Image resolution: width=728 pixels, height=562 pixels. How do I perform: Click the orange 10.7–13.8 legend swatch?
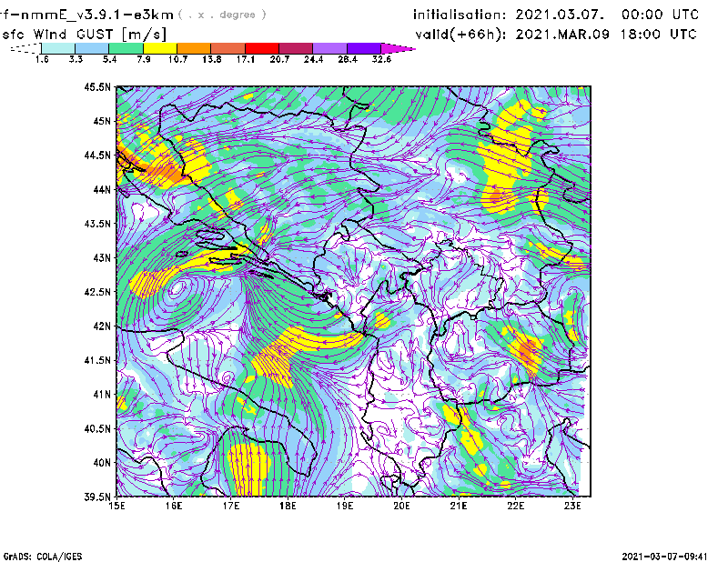point(194,48)
